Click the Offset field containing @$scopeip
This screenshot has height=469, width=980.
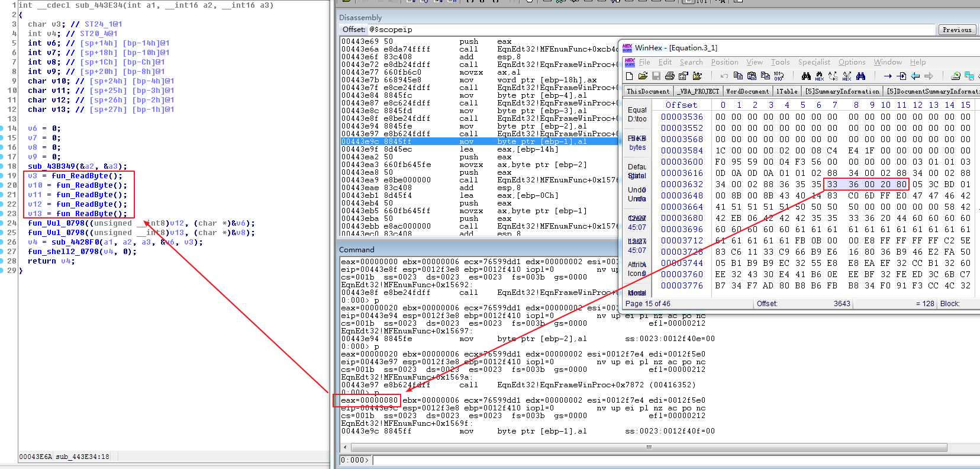click(653, 30)
